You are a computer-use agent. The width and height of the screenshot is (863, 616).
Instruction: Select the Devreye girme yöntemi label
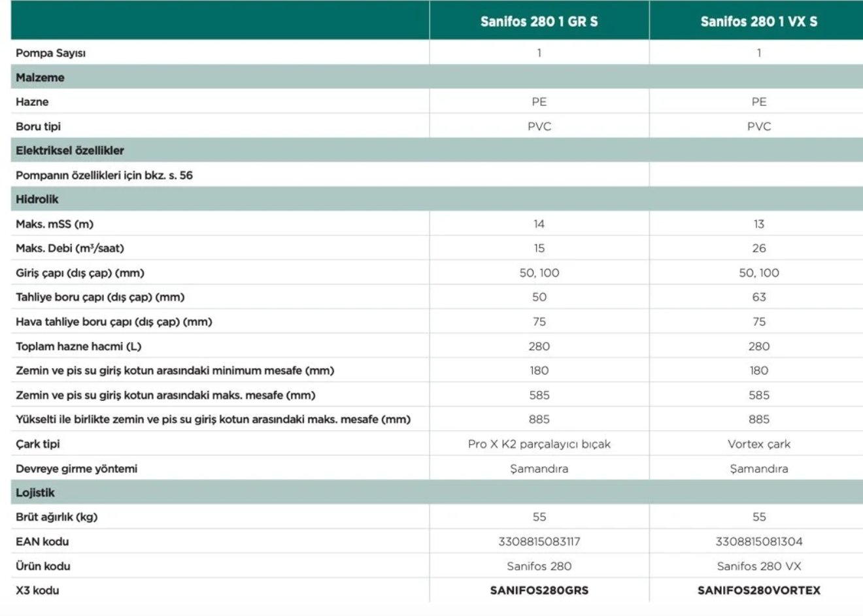pyautogui.click(x=76, y=469)
